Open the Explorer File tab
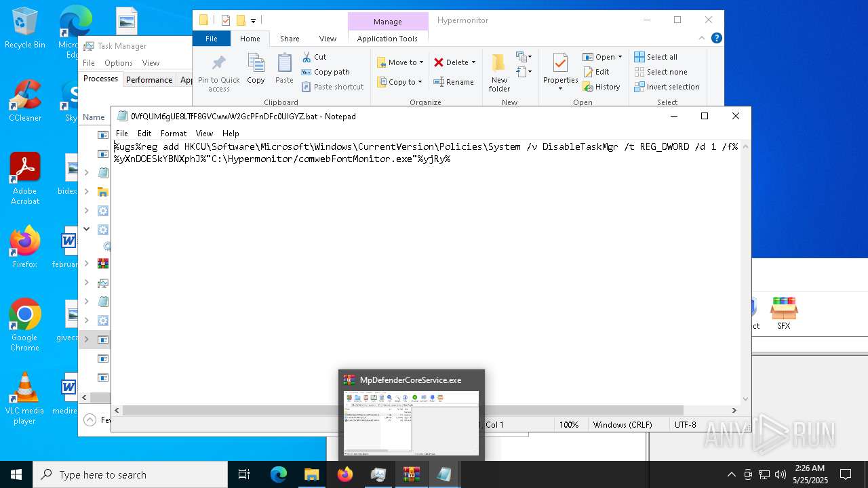The width and height of the screenshot is (868, 488). click(x=212, y=39)
